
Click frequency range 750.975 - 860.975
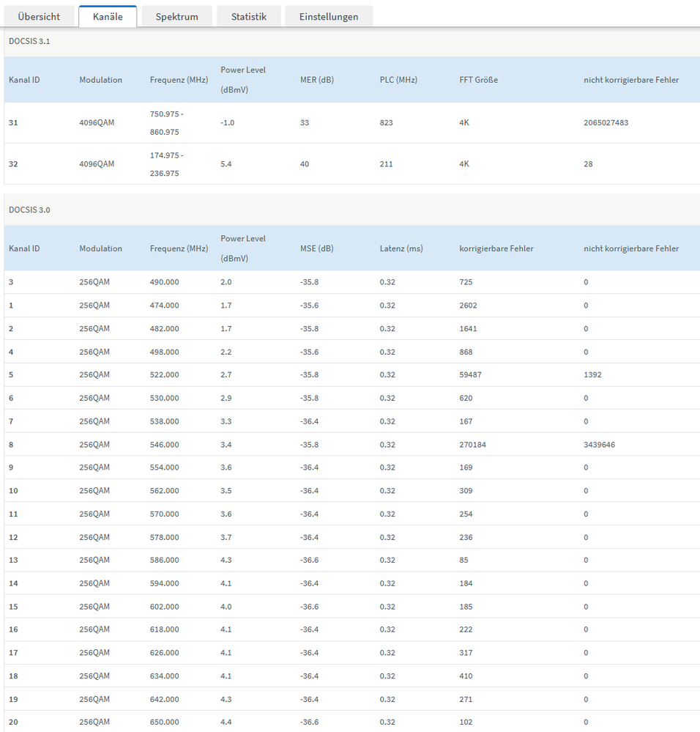tap(166, 123)
